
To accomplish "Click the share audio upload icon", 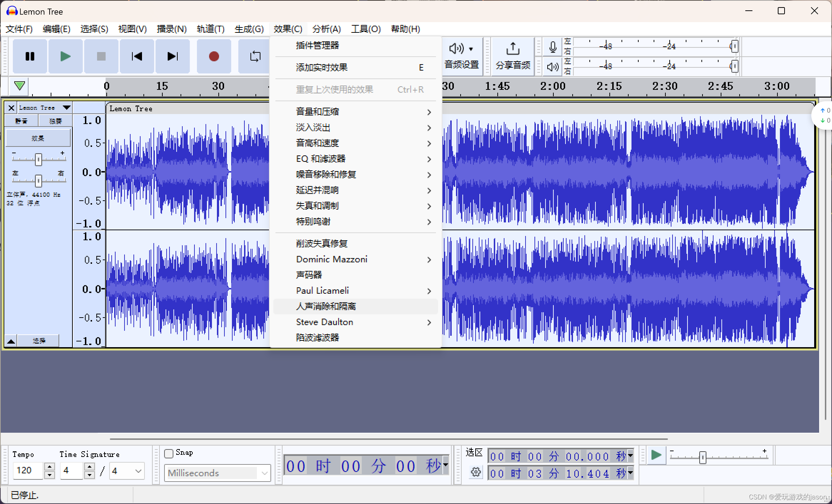I will click(x=513, y=49).
